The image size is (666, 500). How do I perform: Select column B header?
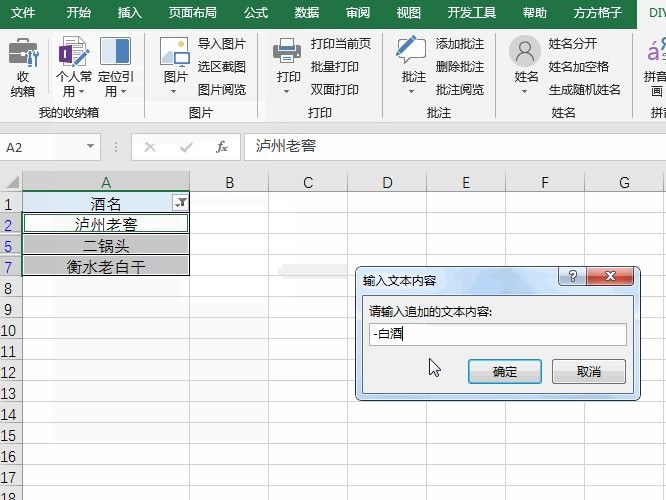229,183
